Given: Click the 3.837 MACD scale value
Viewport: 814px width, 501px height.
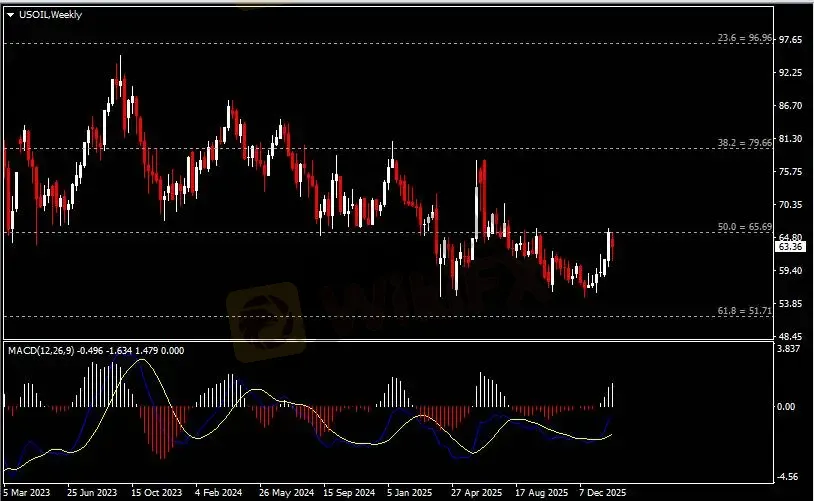Looking at the screenshot, I should point(789,349).
